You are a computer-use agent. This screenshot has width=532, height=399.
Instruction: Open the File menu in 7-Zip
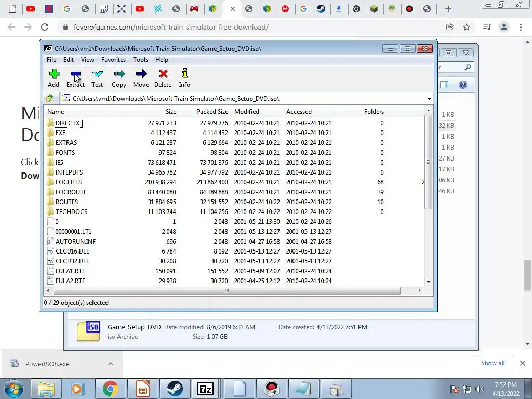[x=51, y=60]
